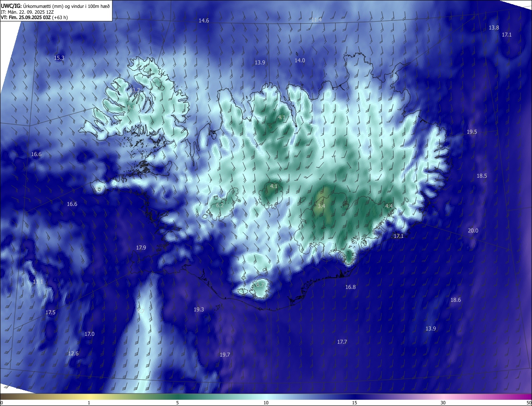Viewport: 532px width, 406px height.
Task: Click the 17.0 value label
Action: [89, 334]
